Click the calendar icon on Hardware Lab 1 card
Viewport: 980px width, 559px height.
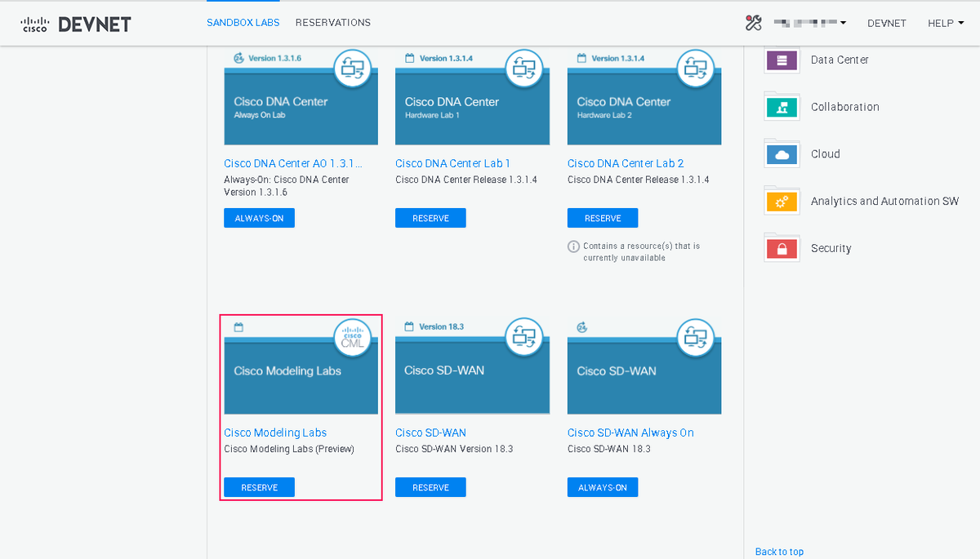[x=410, y=58]
